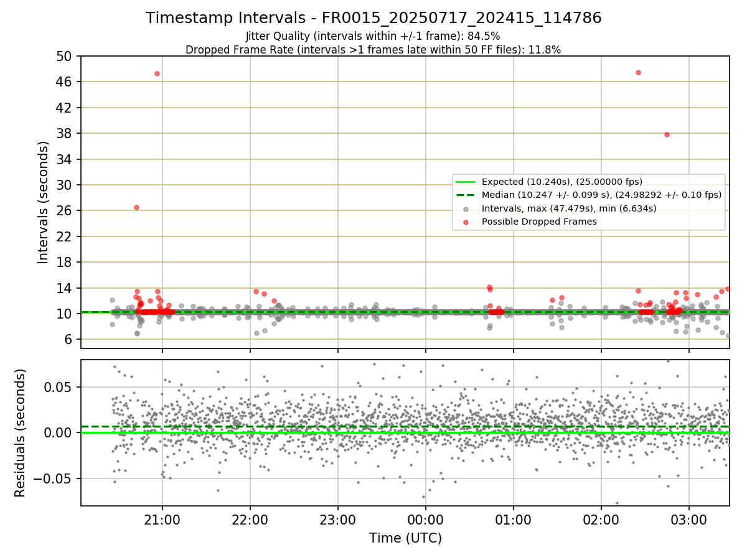The image size is (747, 560).
Task: Click the red outlier near 47s after 02:00
Action: click(638, 72)
